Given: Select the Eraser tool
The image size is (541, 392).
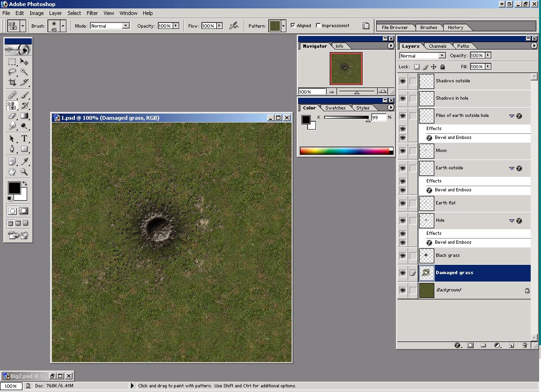Looking at the screenshot, I should coord(13,116).
